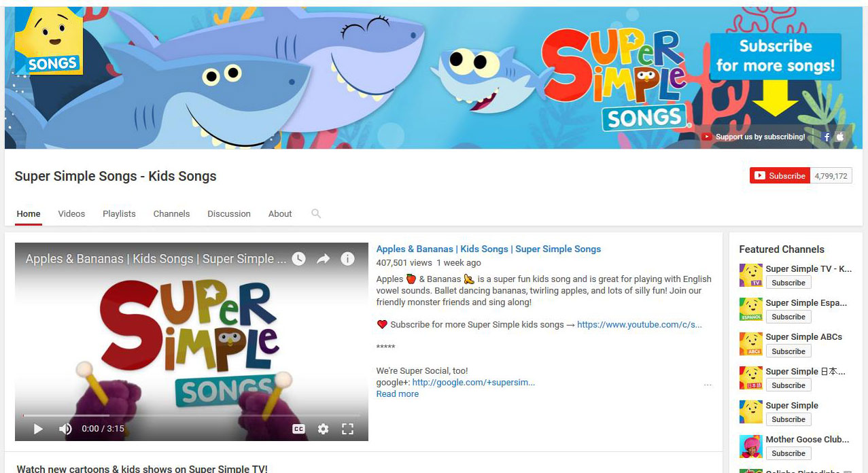868x473 pixels.
Task: Search the channel with magnifier icon
Action: pos(316,213)
